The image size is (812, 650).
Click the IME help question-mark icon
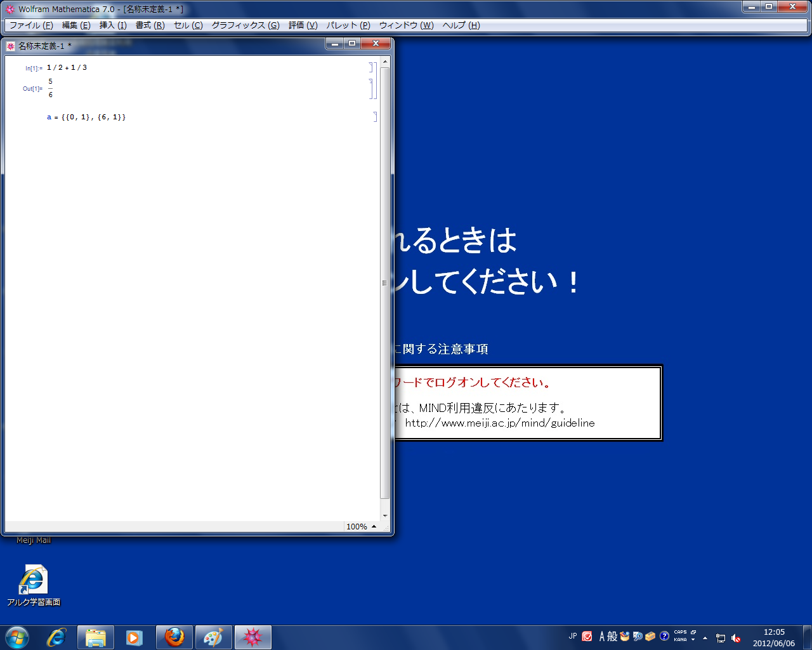tap(664, 636)
